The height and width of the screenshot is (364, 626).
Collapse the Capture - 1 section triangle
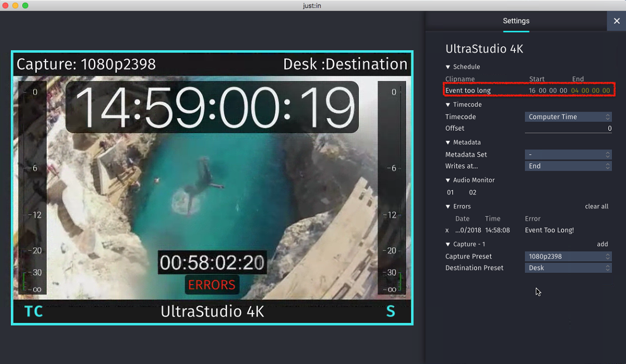pyautogui.click(x=448, y=244)
